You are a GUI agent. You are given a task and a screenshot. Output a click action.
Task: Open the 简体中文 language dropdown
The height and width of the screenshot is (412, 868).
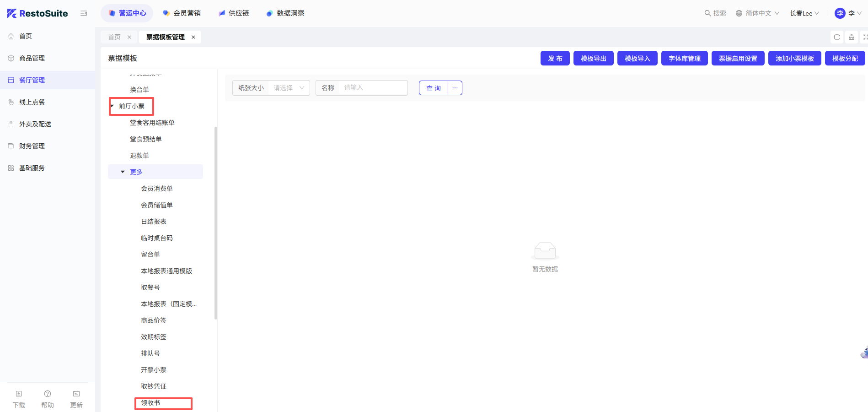pos(757,13)
